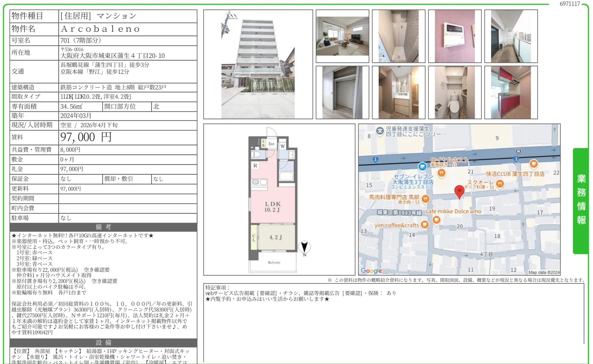Screen dimensions: 593x364
Task: Open the living room photo thumbnail
Action: 342,36
